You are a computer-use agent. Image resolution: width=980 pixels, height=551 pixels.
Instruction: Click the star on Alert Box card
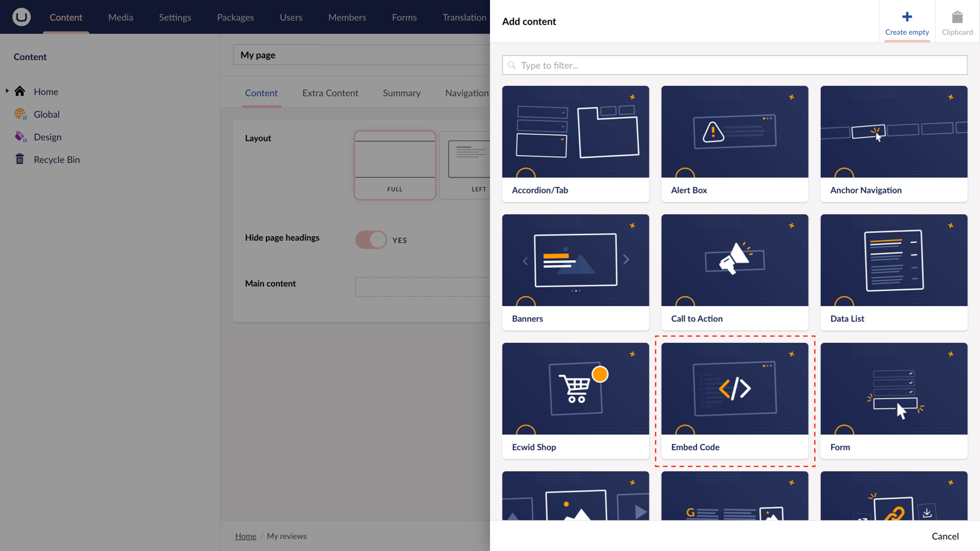[791, 97]
